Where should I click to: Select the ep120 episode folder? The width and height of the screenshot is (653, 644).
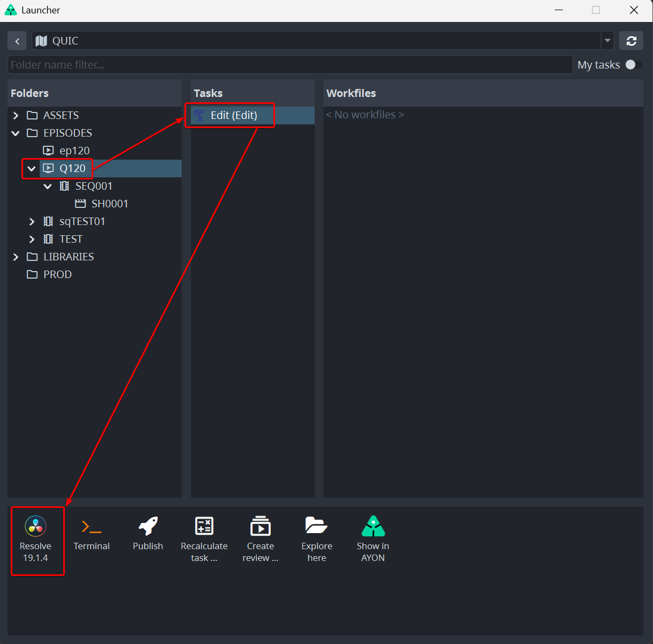[x=74, y=151]
